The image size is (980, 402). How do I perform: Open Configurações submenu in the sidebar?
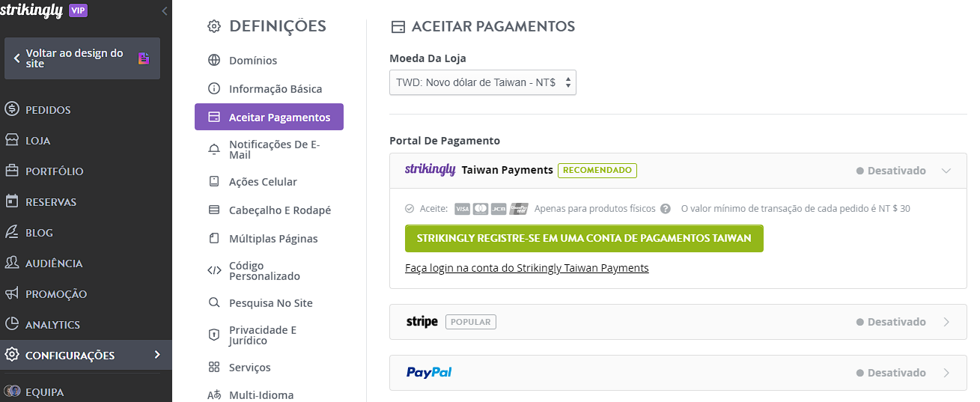coord(86,355)
